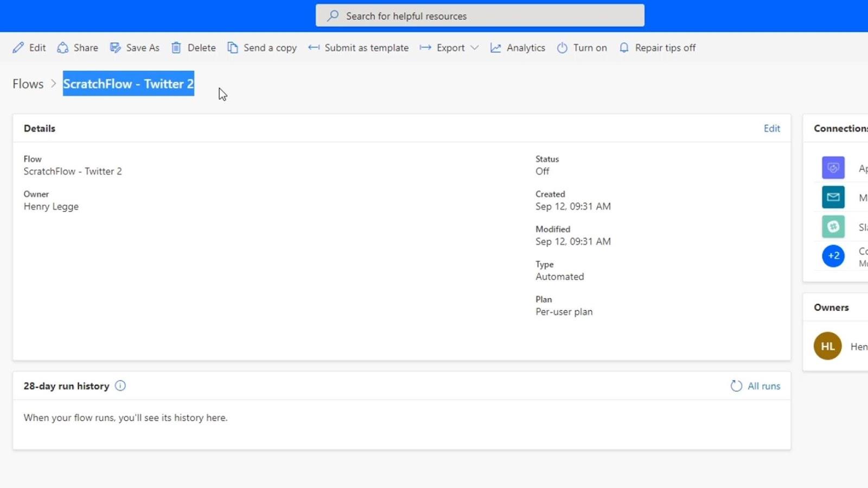Choose the Save As toolbar label

143,48
